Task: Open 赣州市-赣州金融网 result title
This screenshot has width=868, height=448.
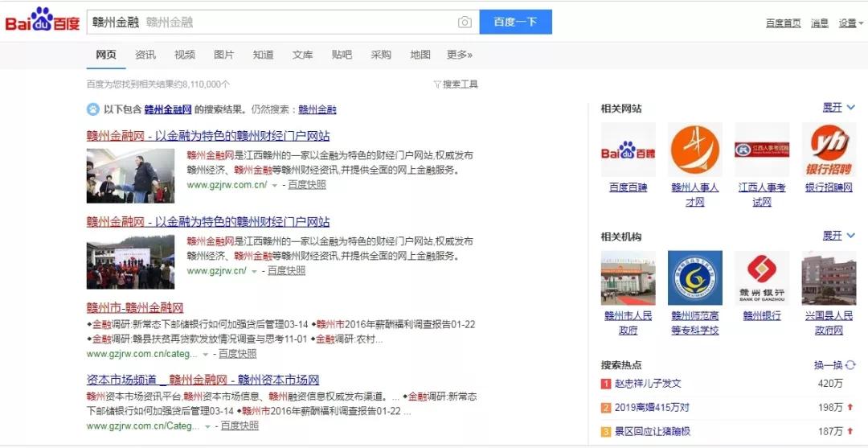Action: 135,308
